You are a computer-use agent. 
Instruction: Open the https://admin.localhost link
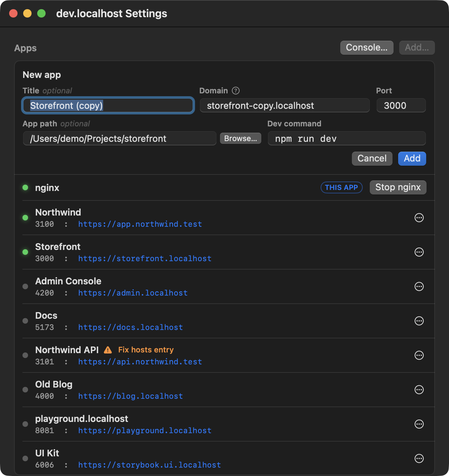tap(133, 293)
